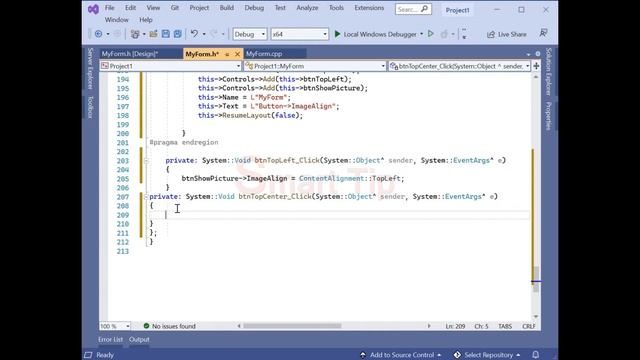Image resolution: width=640 pixels, height=360 pixels.
Task: Click the horizontal scrollbar thumb
Action: pos(292,326)
